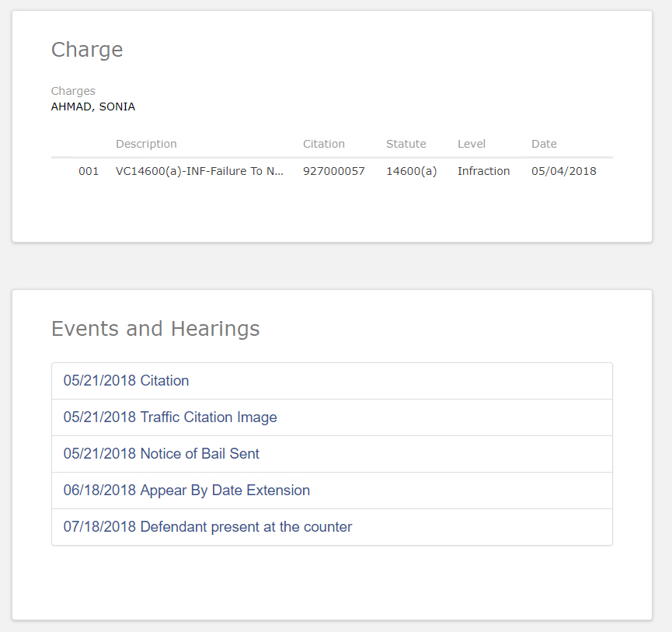The height and width of the screenshot is (632, 672).
Task: Open the 05/21/2018 Citation event
Action: [x=127, y=381]
